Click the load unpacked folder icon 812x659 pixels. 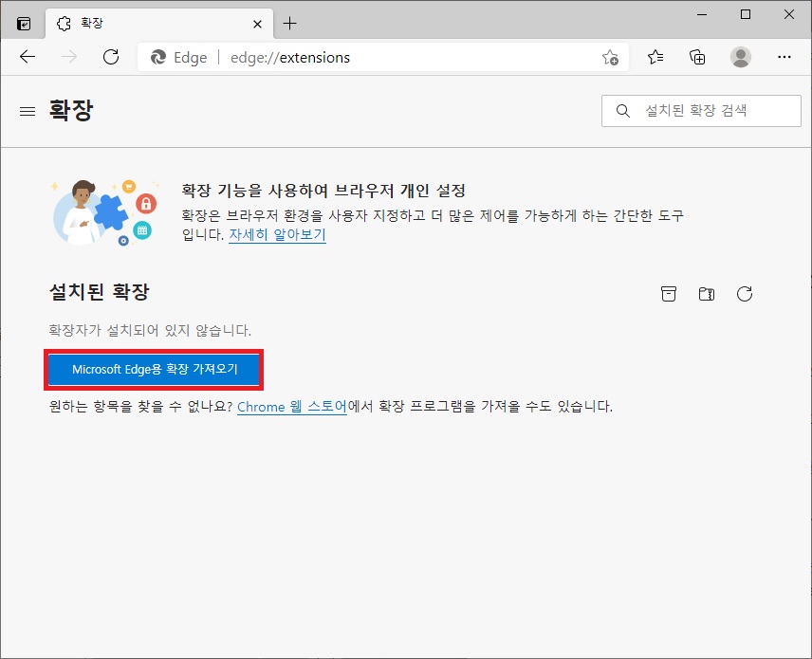pyautogui.click(x=707, y=294)
